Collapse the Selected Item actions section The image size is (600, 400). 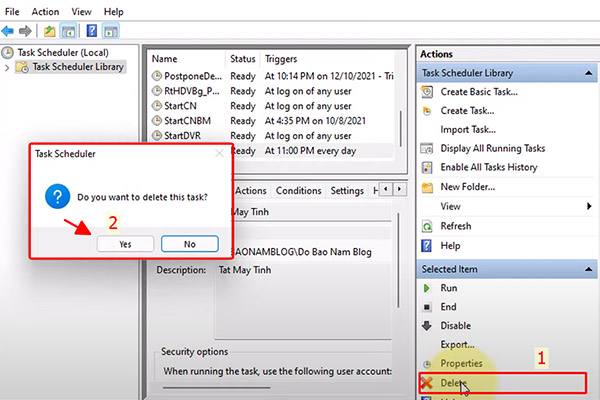589,269
